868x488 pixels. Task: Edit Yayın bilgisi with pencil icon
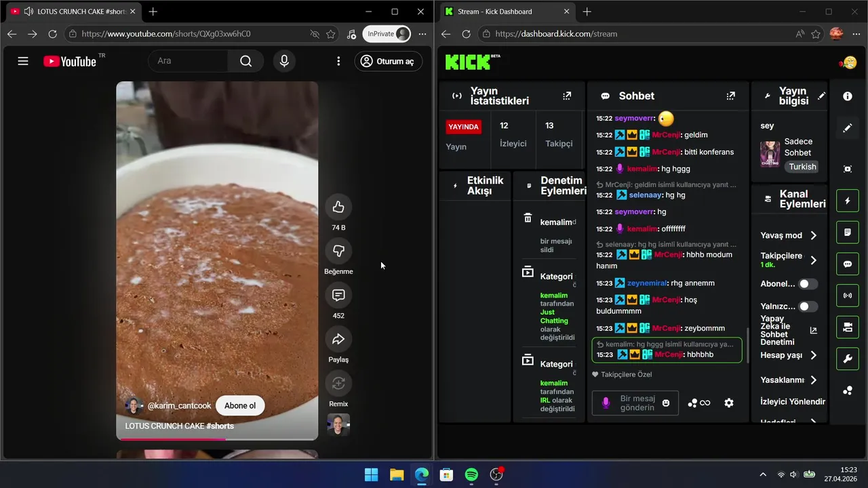click(x=821, y=96)
